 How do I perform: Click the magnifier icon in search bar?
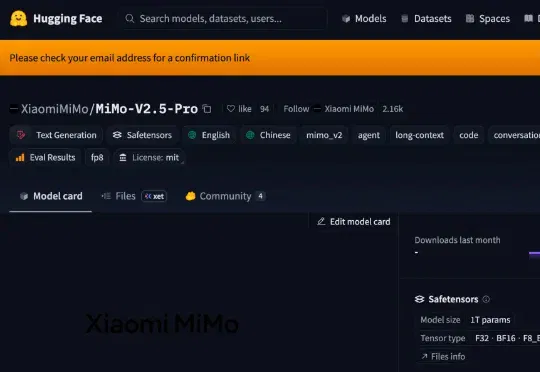(129, 19)
